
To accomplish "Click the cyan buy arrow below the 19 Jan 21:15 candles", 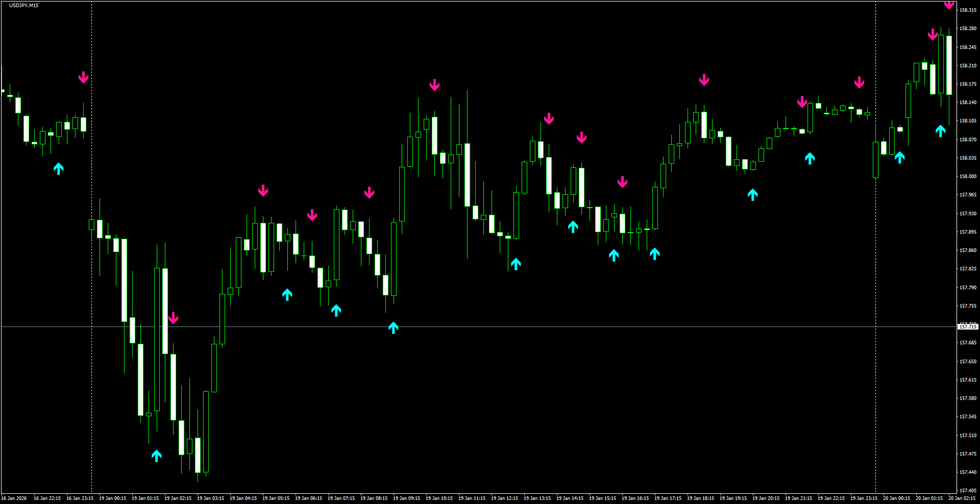I will tap(810, 158).
